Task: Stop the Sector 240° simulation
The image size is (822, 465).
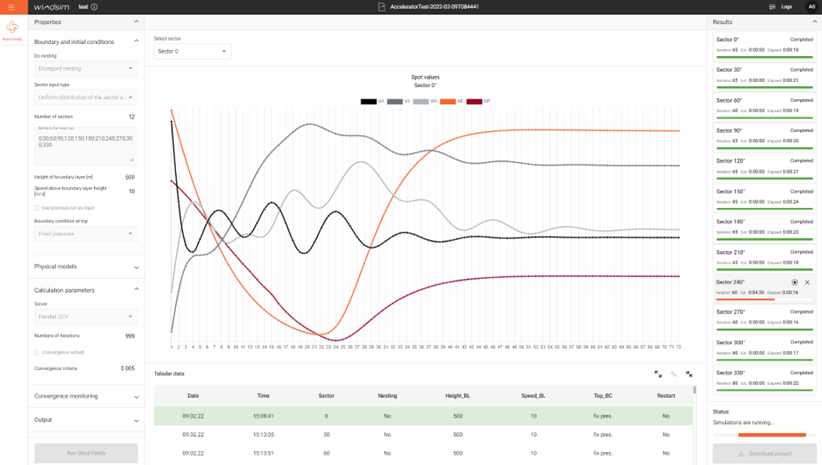Action: tap(795, 283)
